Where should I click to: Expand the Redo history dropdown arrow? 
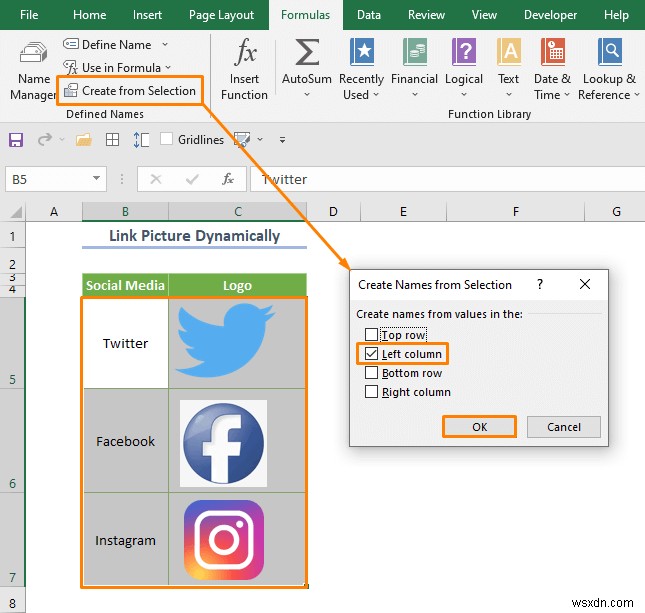coord(62,140)
